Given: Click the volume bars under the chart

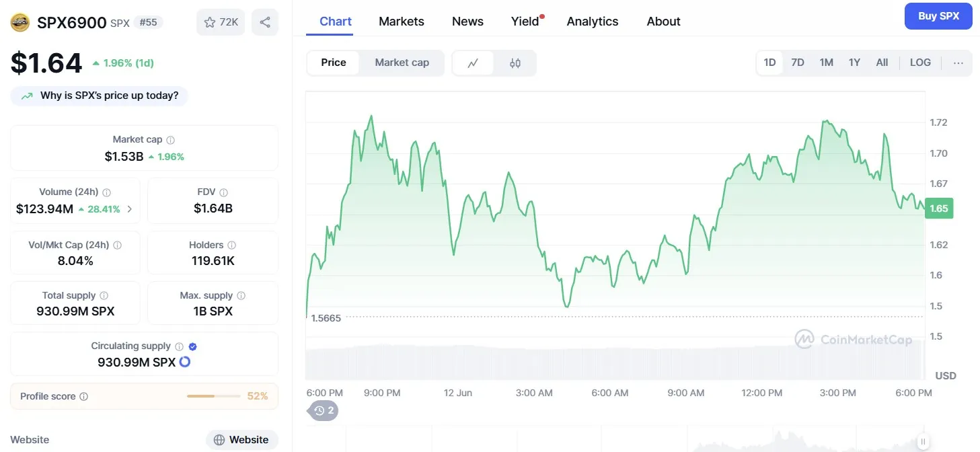Looking at the screenshot, I should point(615,363).
